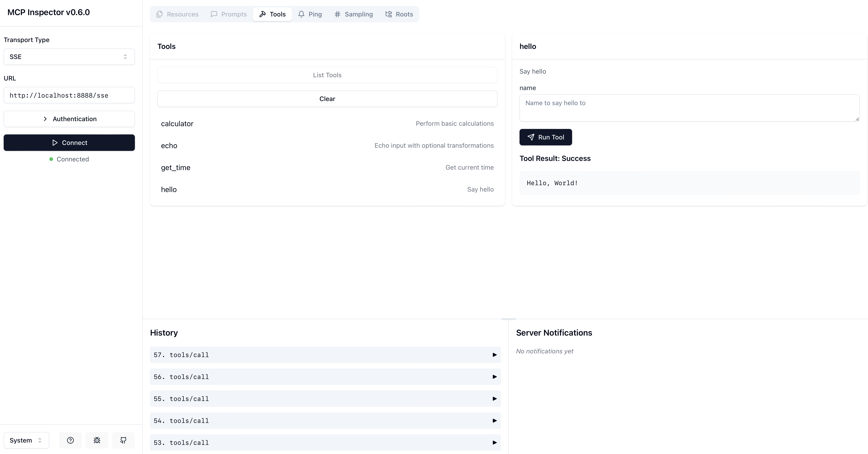This screenshot has height=454, width=868.
Task: Focus the name text field
Action: point(689,108)
